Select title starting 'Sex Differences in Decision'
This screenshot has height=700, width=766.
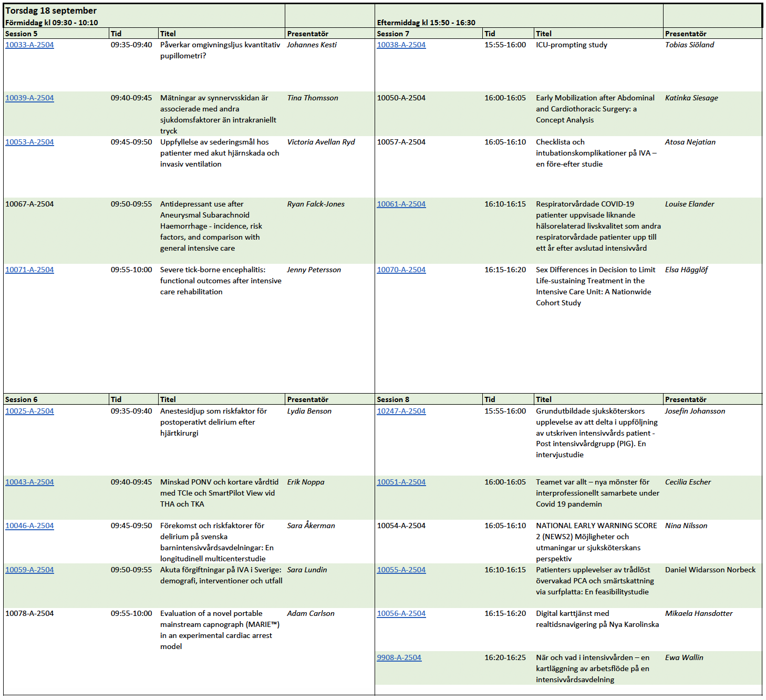(596, 286)
